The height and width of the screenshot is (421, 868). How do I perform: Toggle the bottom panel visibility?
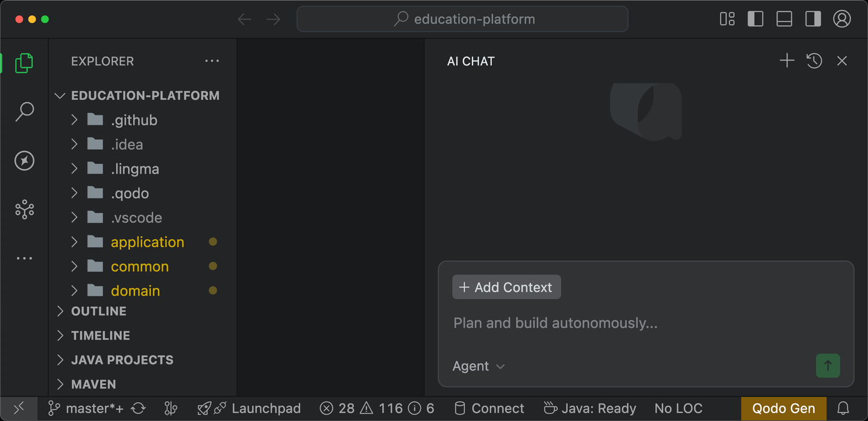pos(784,19)
